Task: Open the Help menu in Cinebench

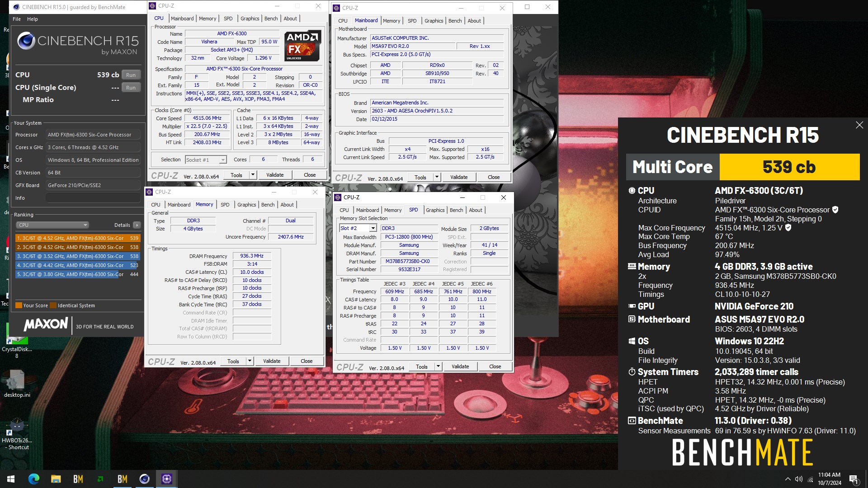Action: (x=33, y=19)
